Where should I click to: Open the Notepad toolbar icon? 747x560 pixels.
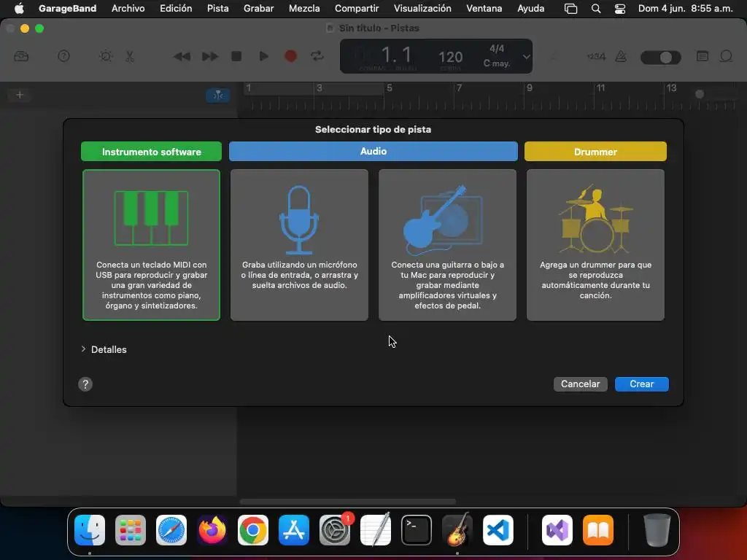click(703, 56)
